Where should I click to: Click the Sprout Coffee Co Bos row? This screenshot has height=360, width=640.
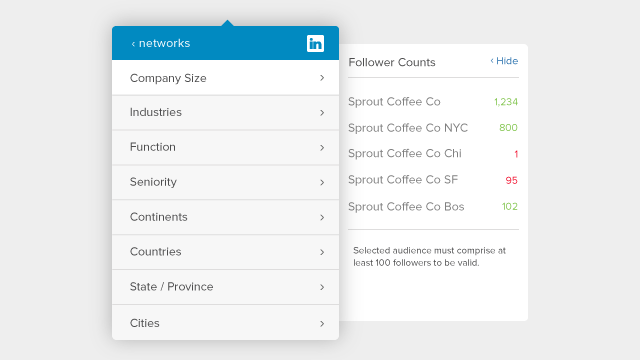[433, 207]
